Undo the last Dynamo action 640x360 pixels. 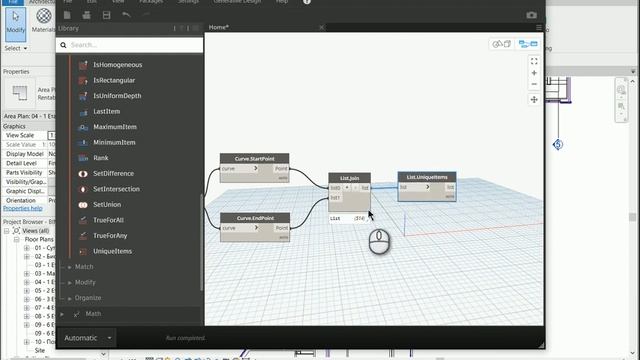coord(127,15)
